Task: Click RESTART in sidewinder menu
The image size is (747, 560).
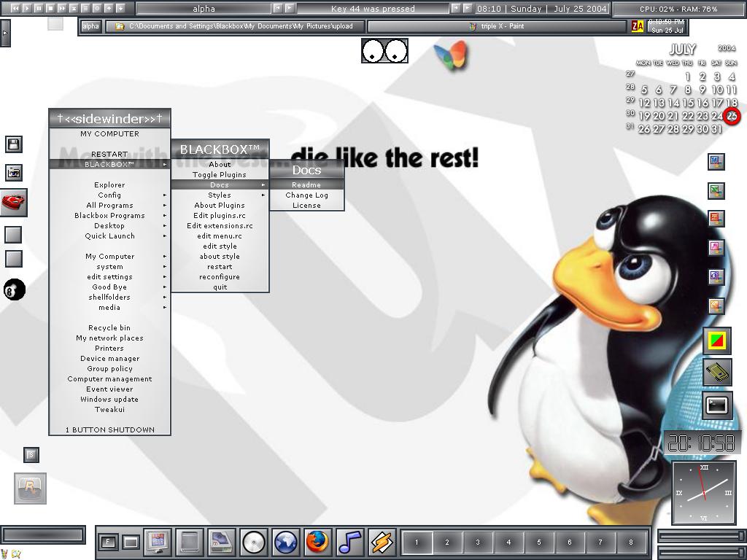Action: (109, 155)
